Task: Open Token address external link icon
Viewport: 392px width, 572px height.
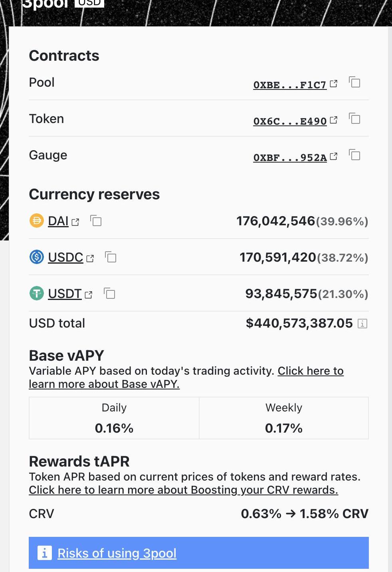Action: click(x=334, y=120)
